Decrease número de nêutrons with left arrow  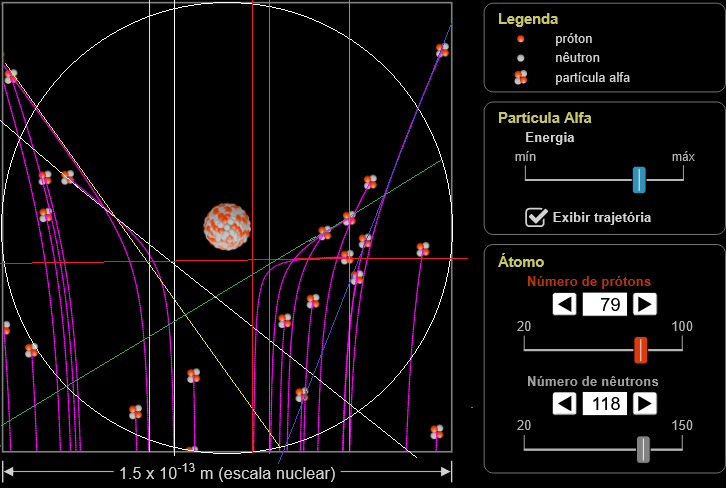(565, 403)
